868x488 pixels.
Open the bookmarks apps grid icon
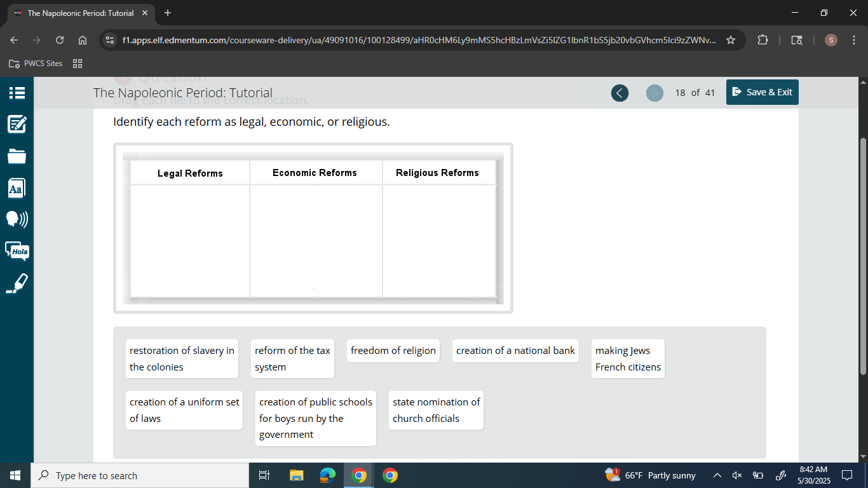[x=78, y=64]
